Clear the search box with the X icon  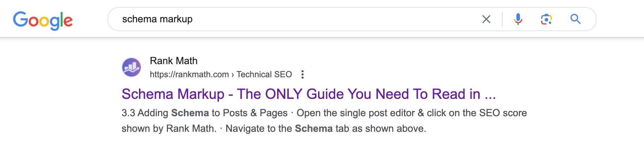coord(486,19)
